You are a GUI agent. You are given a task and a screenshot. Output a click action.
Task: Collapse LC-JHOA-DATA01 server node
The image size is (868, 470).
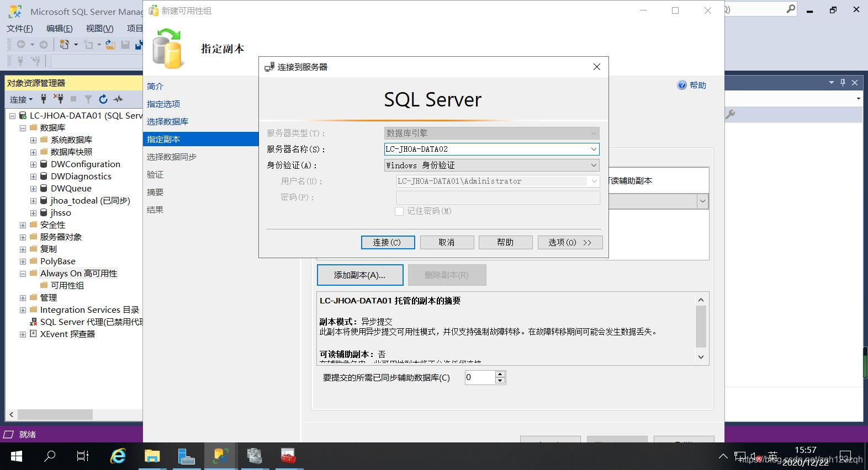(12, 116)
